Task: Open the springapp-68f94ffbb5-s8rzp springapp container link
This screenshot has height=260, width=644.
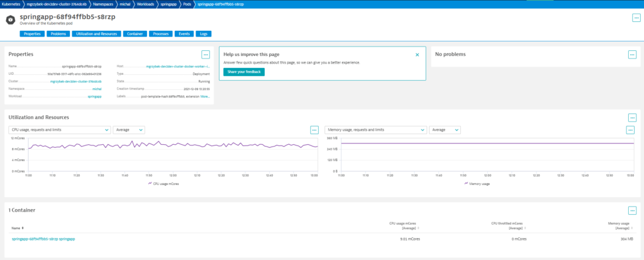Action: point(43,239)
